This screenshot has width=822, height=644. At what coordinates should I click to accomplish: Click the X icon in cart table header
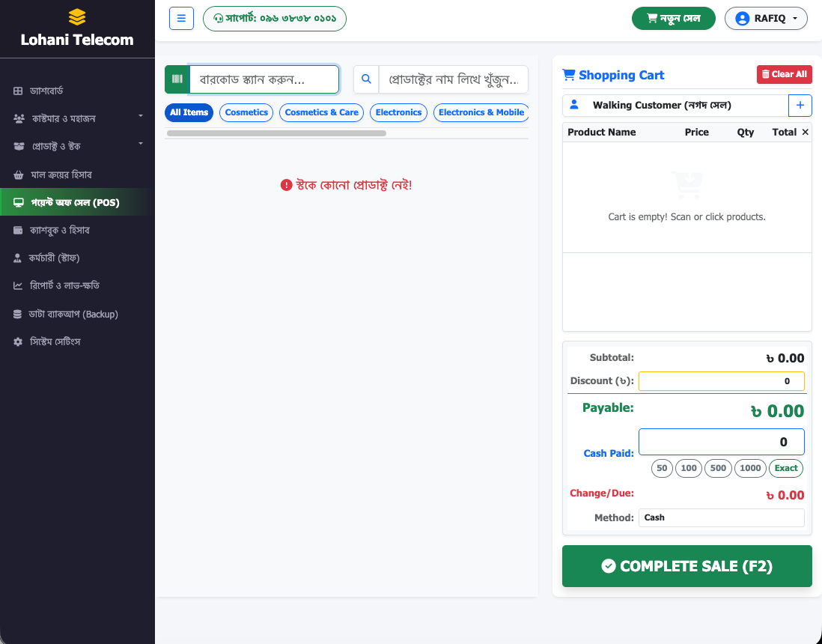point(806,132)
